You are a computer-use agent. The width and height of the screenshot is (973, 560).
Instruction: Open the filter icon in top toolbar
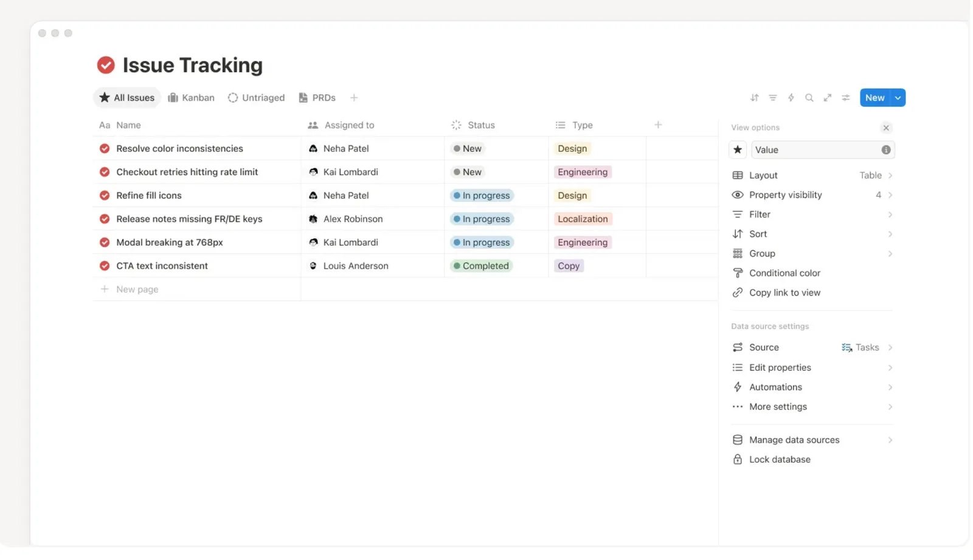click(772, 98)
